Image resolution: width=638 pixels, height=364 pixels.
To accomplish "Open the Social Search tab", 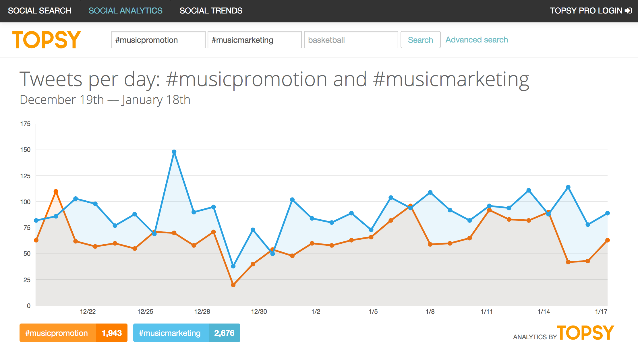I will tap(40, 11).
